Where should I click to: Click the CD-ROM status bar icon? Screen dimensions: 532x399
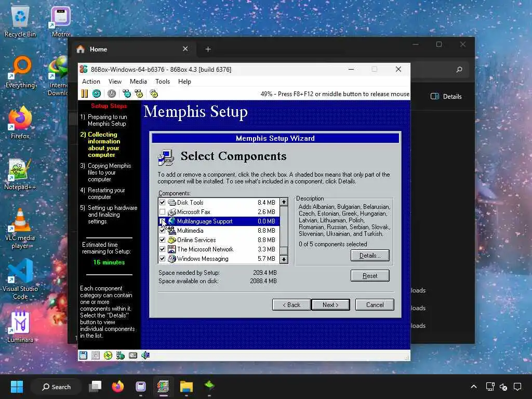(108, 355)
